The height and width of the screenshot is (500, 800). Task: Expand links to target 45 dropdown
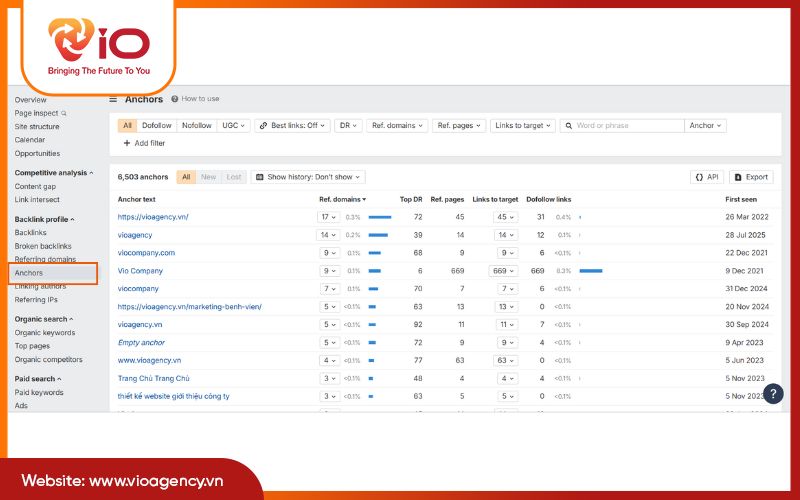point(506,217)
